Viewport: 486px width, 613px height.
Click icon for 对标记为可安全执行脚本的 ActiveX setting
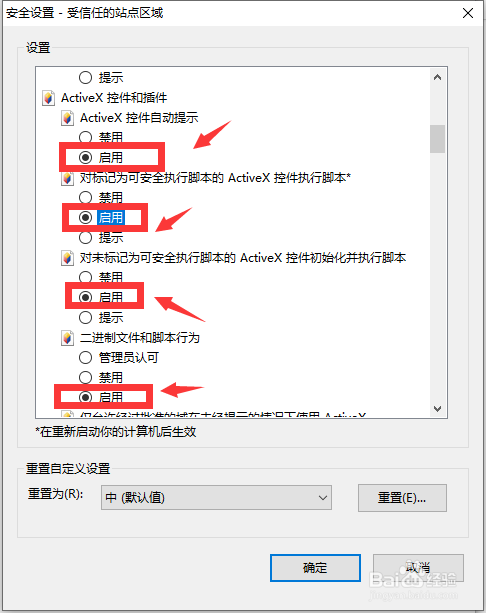click(x=67, y=178)
